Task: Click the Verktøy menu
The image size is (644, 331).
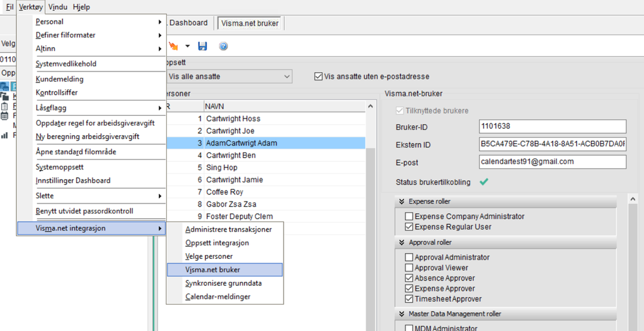Action: [x=31, y=7]
